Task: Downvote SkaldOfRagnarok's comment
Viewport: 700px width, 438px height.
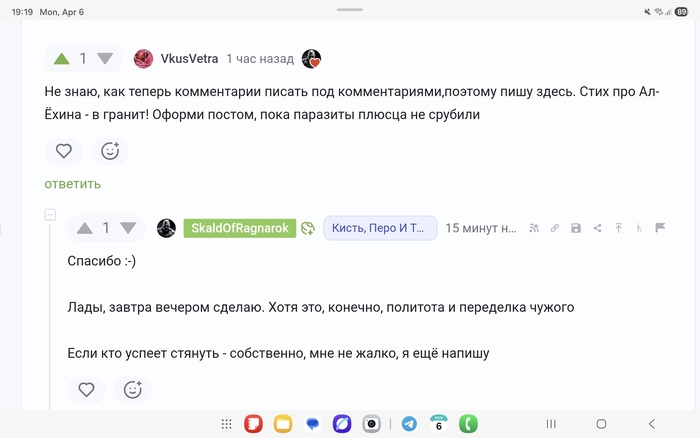Action: 128,228
